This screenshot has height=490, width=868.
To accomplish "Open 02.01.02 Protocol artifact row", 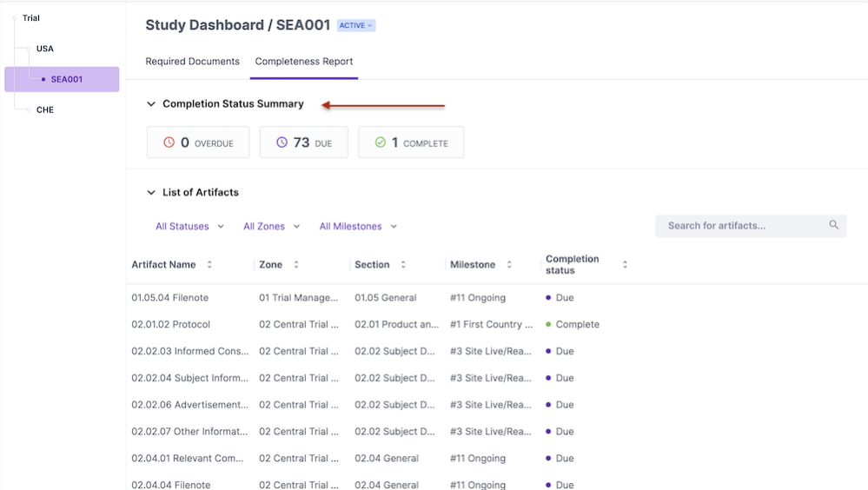I will point(170,324).
